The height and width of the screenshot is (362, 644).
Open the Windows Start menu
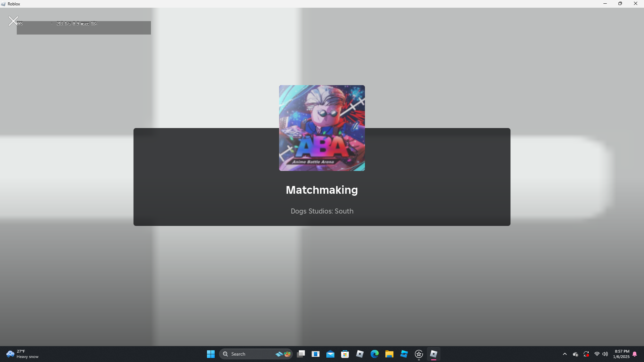(x=211, y=354)
